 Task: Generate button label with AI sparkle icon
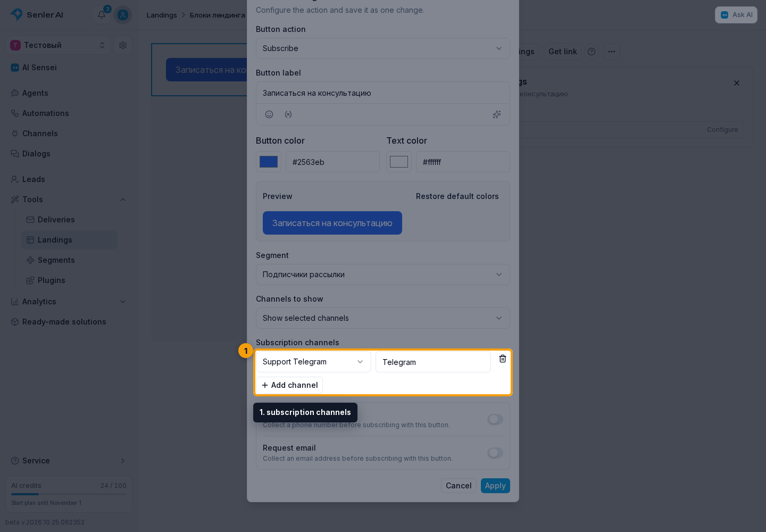497,114
